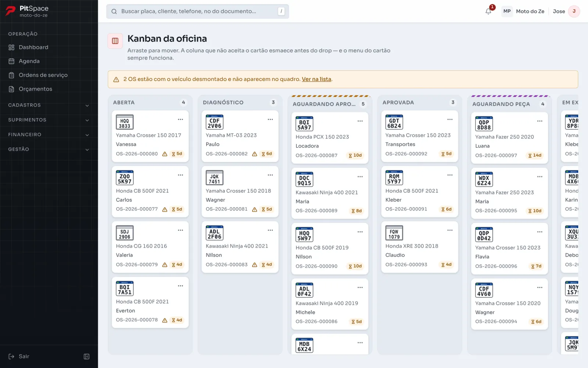Open card menu for plate FQW 1079
Screen dimensions: 588x368
(x=450, y=230)
